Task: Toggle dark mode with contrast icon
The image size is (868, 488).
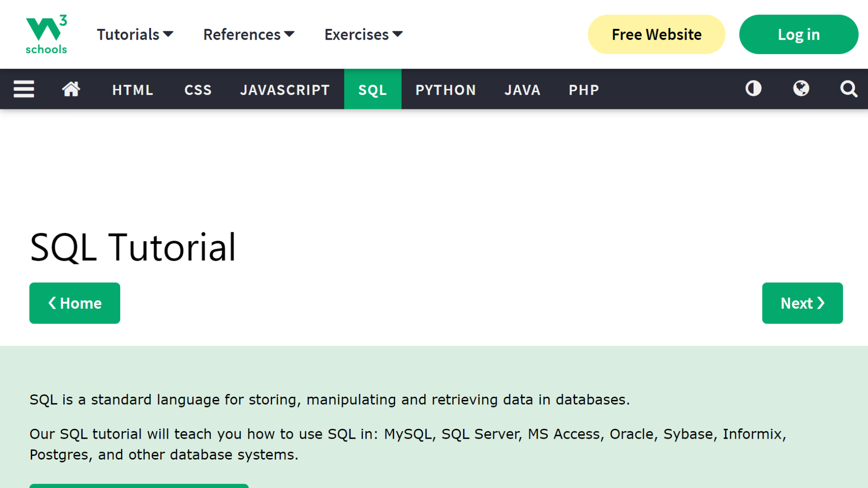Action: (754, 89)
